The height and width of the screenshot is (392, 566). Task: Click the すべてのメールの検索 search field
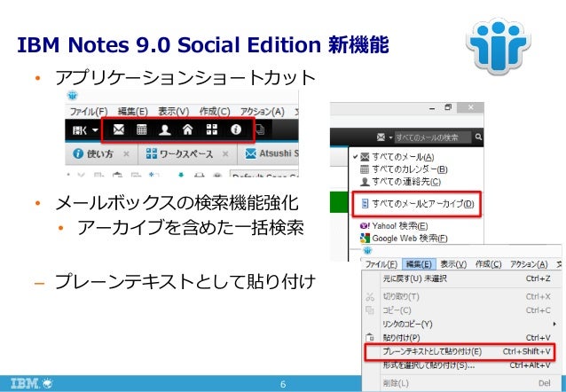(x=433, y=137)
